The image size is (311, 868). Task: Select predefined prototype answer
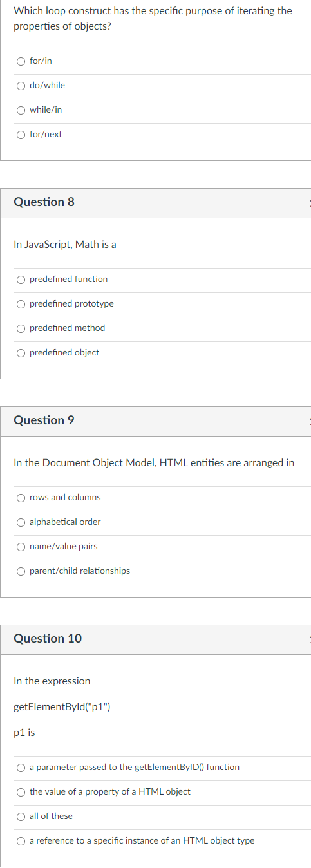pyautogui.click(x=21, y=304)
